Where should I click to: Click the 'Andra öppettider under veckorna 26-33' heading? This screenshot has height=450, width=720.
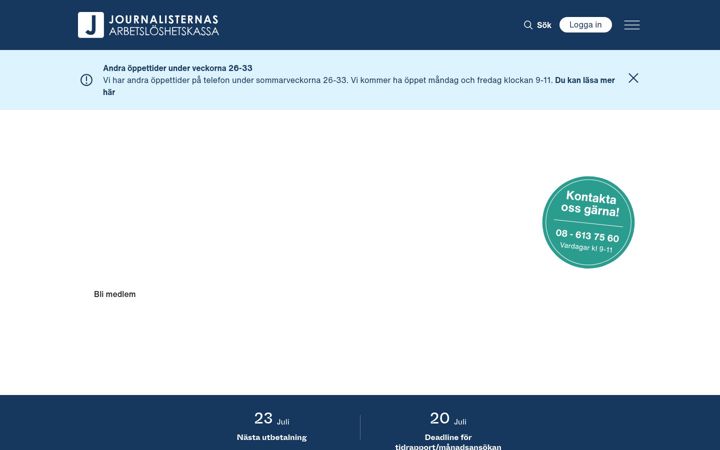point(177,68)
